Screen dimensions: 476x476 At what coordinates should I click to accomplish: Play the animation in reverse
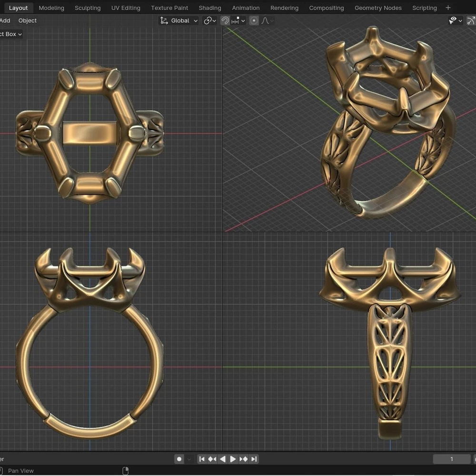223,459
